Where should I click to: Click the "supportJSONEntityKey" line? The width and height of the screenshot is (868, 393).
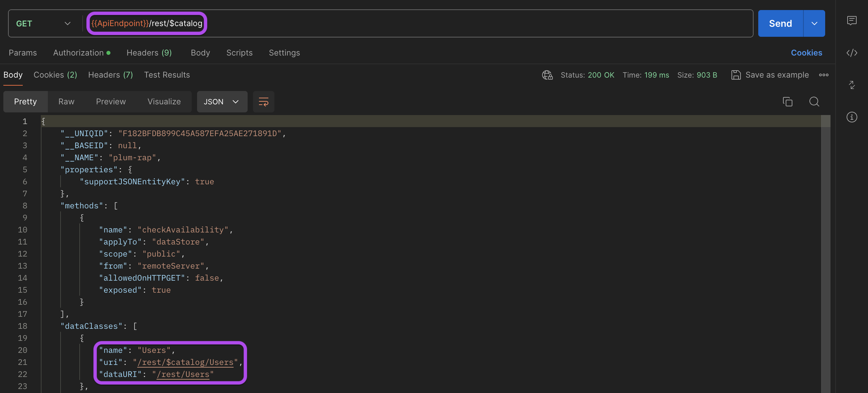point(147,182)
